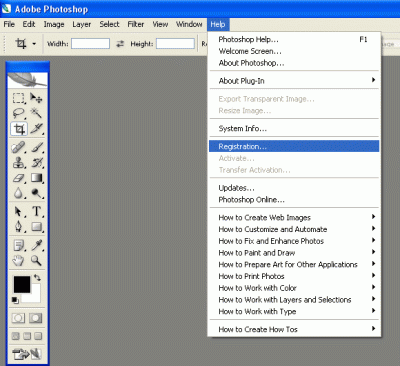The height and width of the screenshot is (366, 400).
Task: Open the crop tool preset dropdown arrow
Action: click(x=34, y=44)
